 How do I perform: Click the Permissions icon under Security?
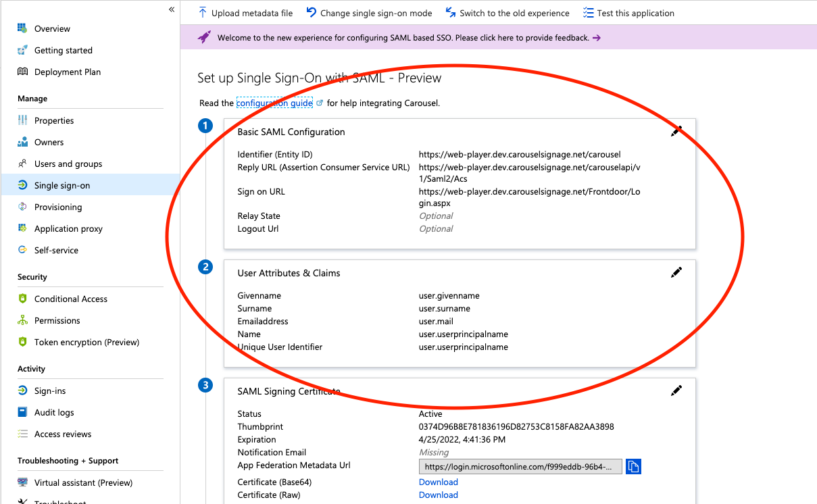22,321
